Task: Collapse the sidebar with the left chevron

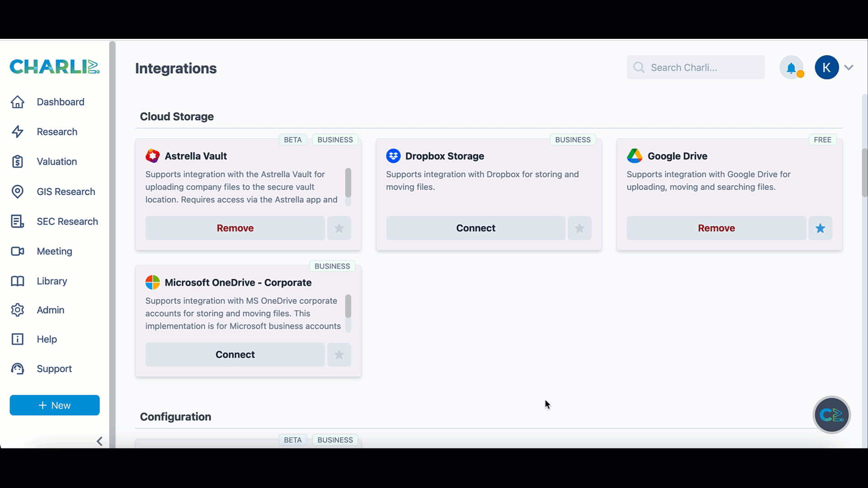Action: (99, 441)
